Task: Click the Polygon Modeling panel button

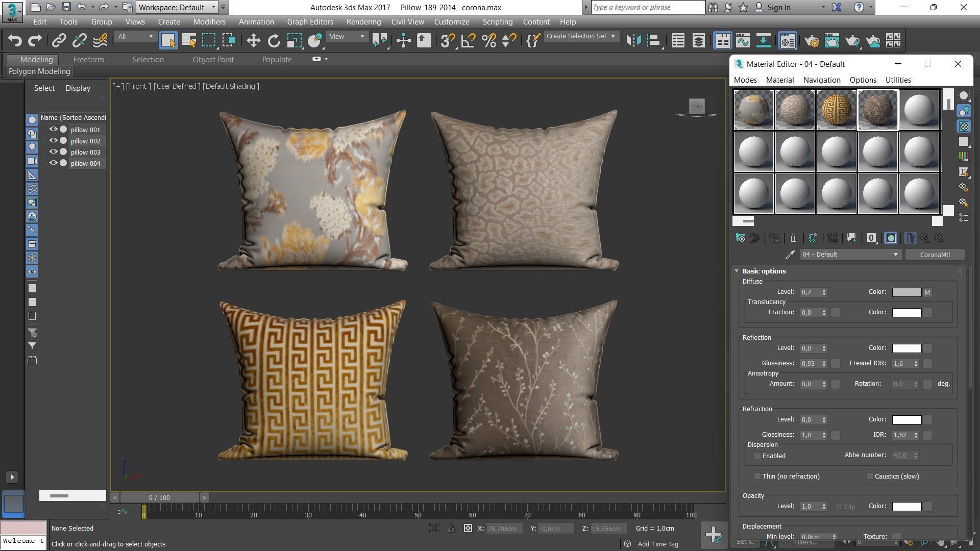Action: click(39, 71)
